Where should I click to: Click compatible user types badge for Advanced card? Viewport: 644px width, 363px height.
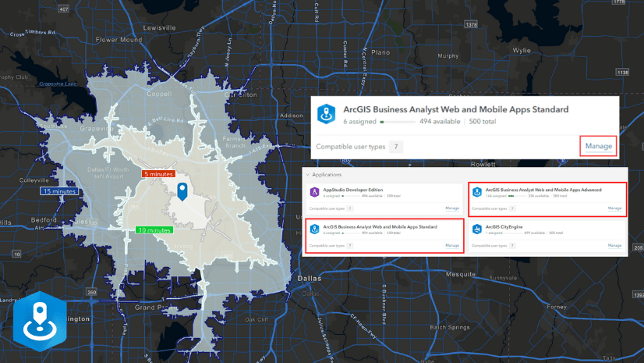(512, 208)
